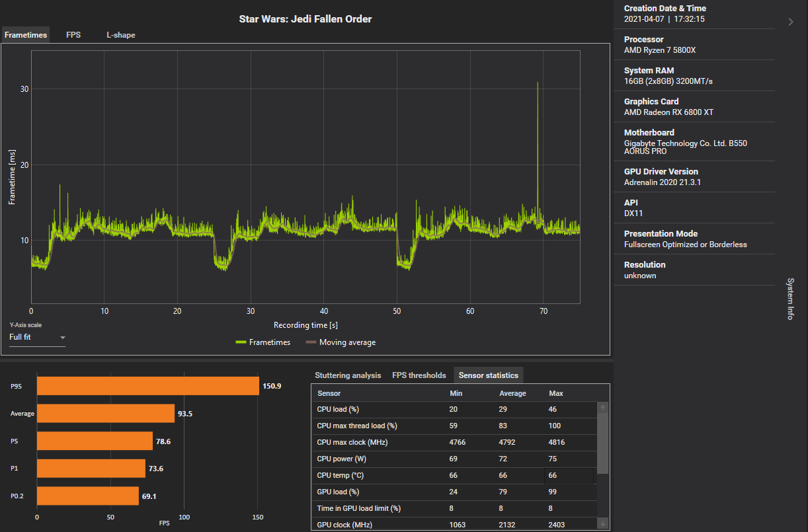Click the P95 orange bar
The image size is (808, 532).
148,386
